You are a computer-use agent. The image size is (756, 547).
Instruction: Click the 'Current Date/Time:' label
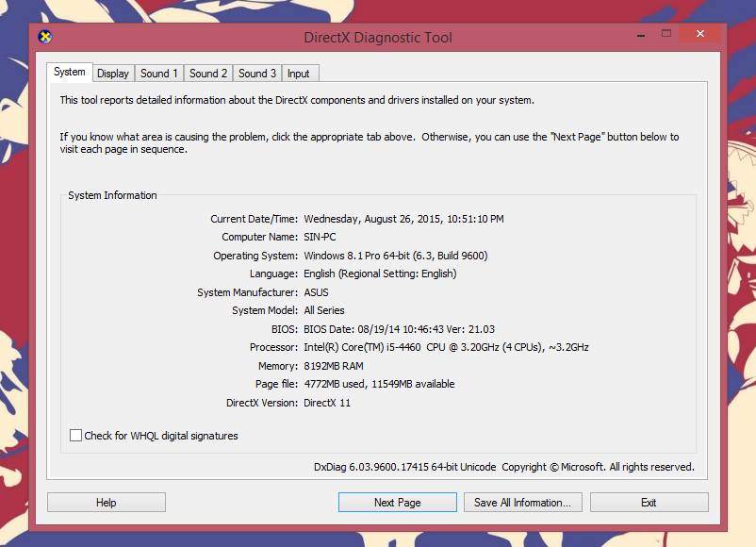[255, 219]
